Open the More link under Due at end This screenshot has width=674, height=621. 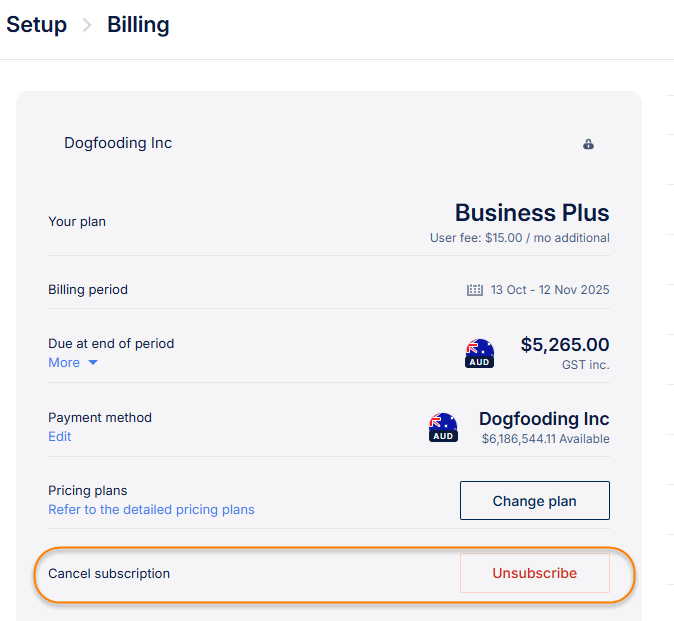click(64, 363)
